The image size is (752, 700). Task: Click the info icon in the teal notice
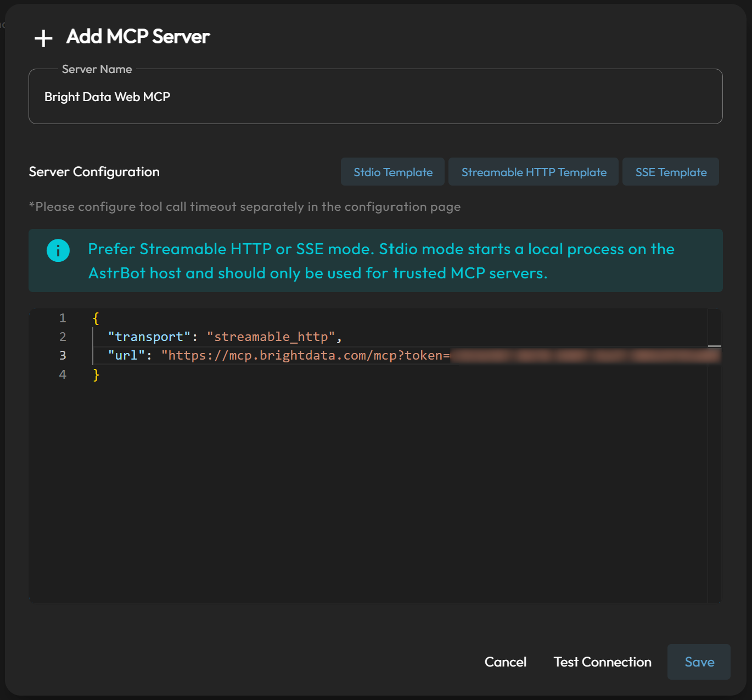(x=58, y=250)
